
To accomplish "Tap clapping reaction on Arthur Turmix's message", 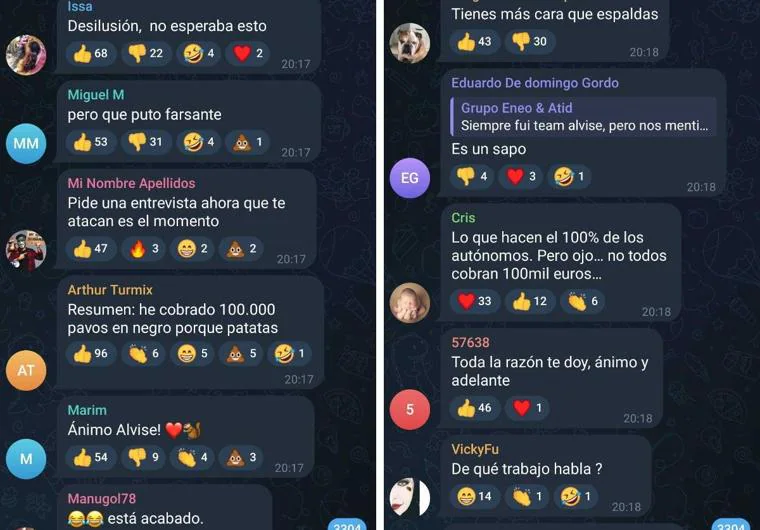I will 144,354.
